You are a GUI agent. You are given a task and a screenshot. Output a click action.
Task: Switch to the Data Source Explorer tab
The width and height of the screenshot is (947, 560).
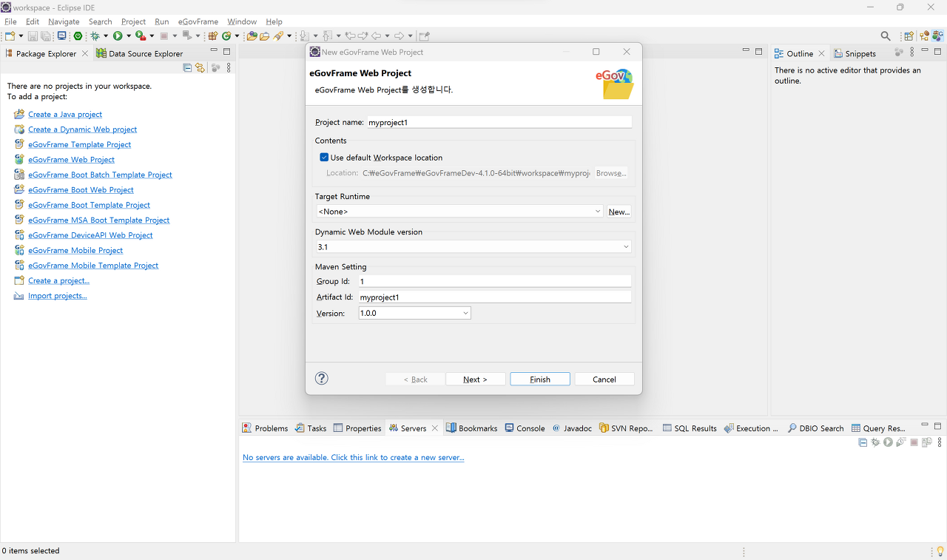[139, 53]
